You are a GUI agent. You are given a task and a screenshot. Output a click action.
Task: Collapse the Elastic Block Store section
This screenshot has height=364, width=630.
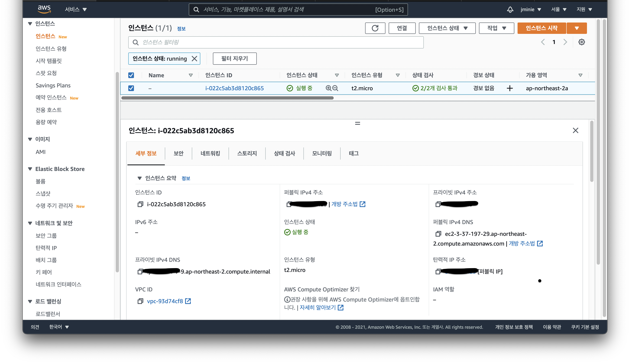tap(30, 169)
